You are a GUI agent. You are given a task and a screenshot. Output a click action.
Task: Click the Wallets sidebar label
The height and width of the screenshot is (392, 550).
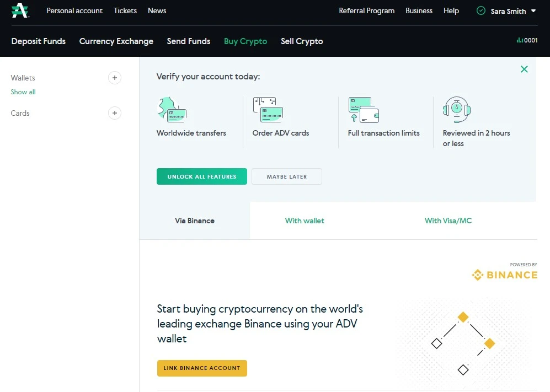click(23, 78)
